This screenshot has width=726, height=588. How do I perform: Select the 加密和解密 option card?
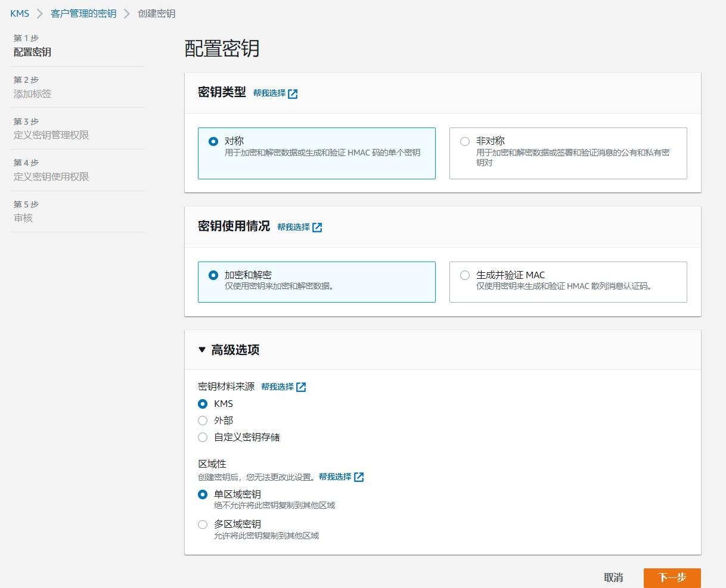pos(316,282)
